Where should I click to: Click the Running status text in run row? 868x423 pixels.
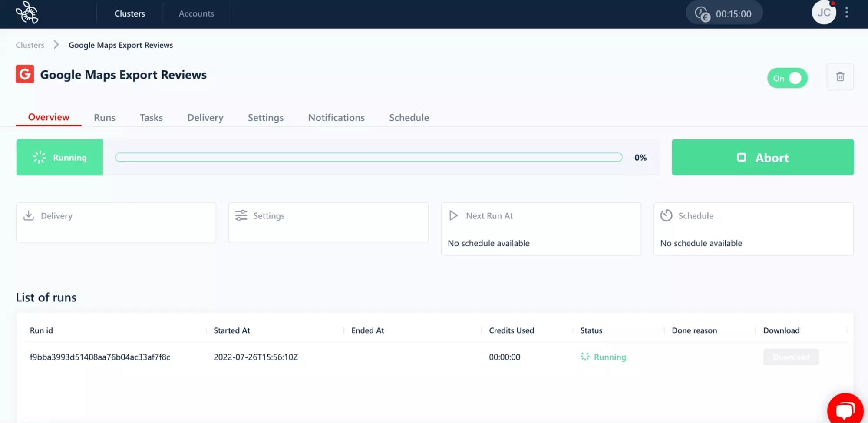tap(610, 357)
